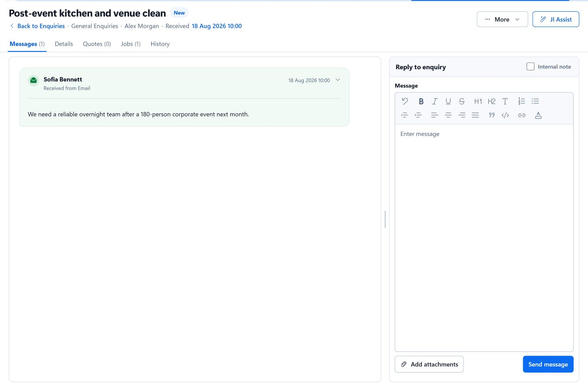Click the received date 18 Aug 2026 10:00 link

coord(217,26)
